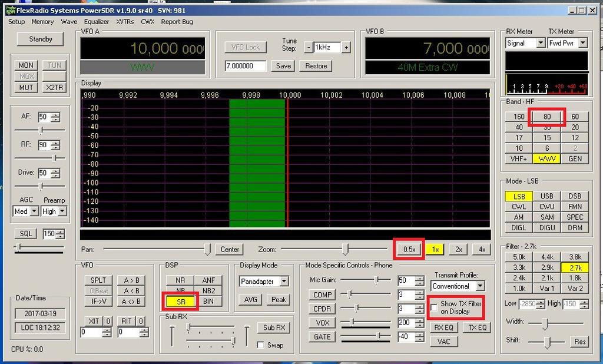Switch to the GEN band button

pyautogui.click(x=575, y=158)
